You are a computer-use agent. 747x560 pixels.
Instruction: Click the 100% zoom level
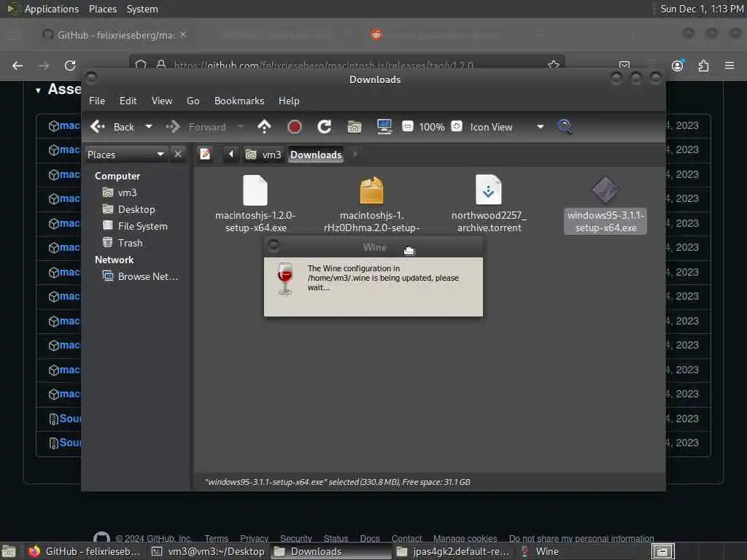[432, 127]
